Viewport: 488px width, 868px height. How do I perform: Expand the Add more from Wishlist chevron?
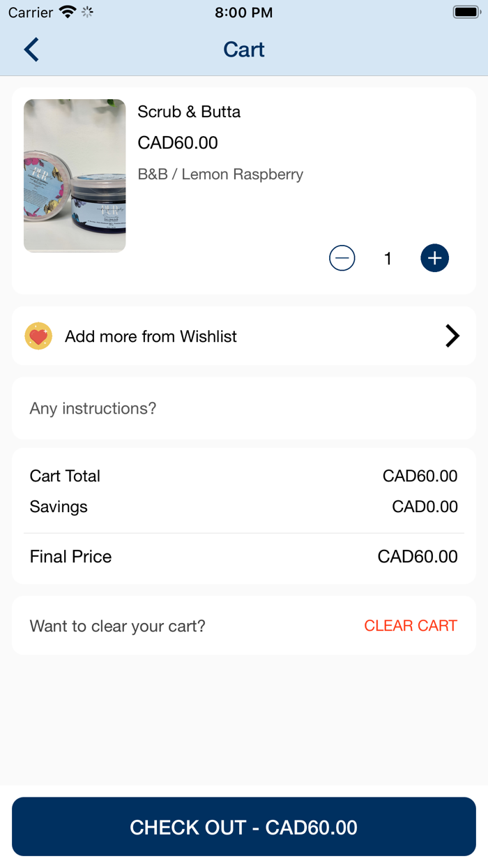point(452,336)
